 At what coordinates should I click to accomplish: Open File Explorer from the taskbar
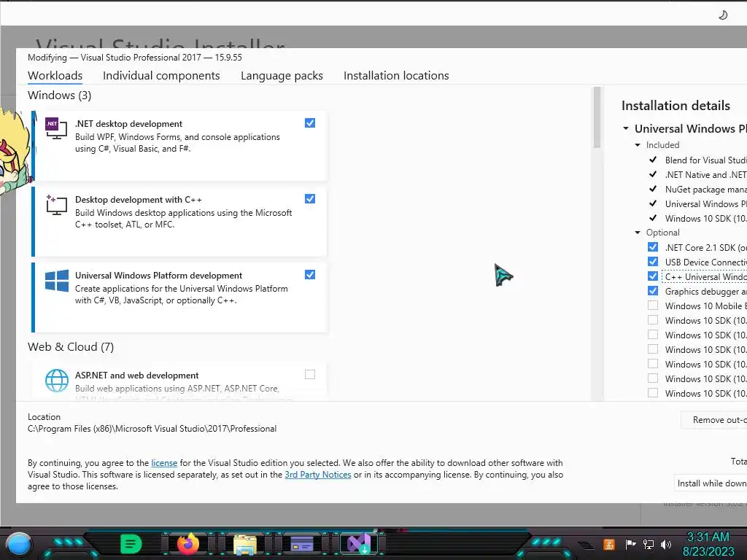(245, 544)
